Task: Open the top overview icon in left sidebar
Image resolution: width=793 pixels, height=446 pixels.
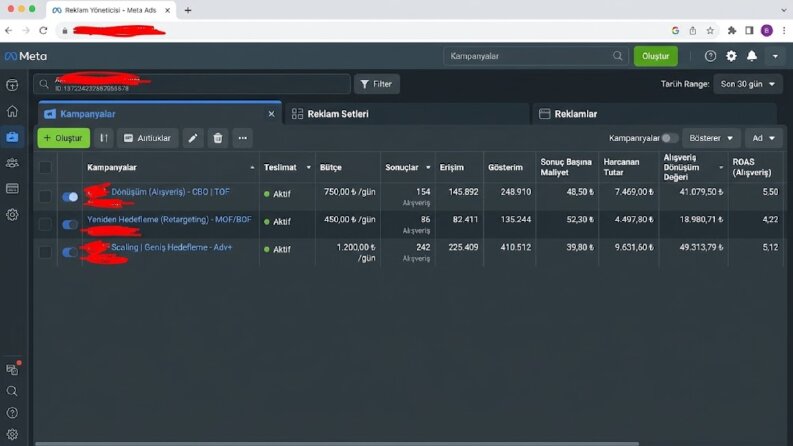Action: tap(12, 85)
